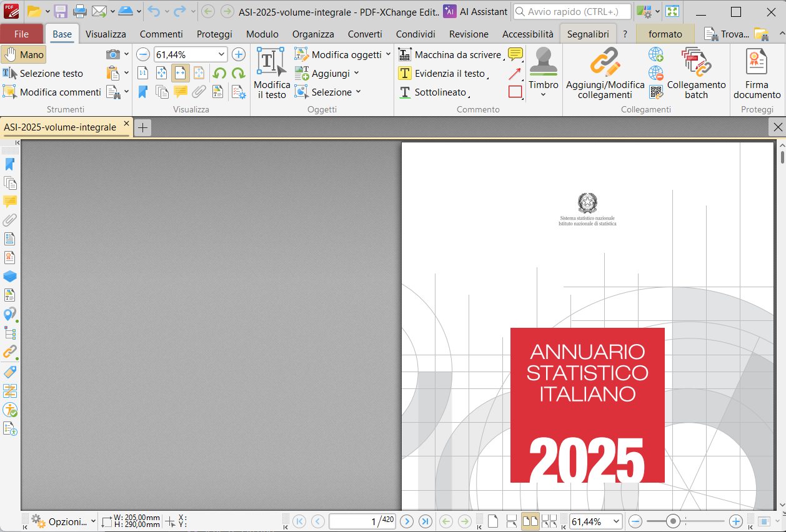Click the status bar zoom slider handle
Viewport: 786px width, 532px height.
coord(673,521)
